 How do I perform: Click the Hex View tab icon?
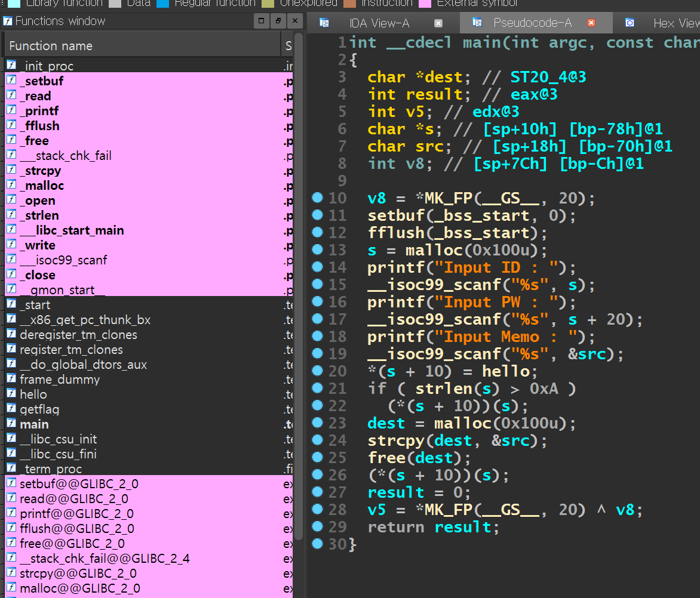(630, 23)
